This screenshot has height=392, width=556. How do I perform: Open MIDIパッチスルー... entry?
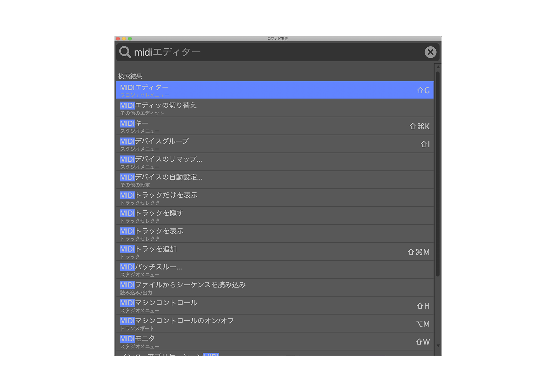pos(275,270)
